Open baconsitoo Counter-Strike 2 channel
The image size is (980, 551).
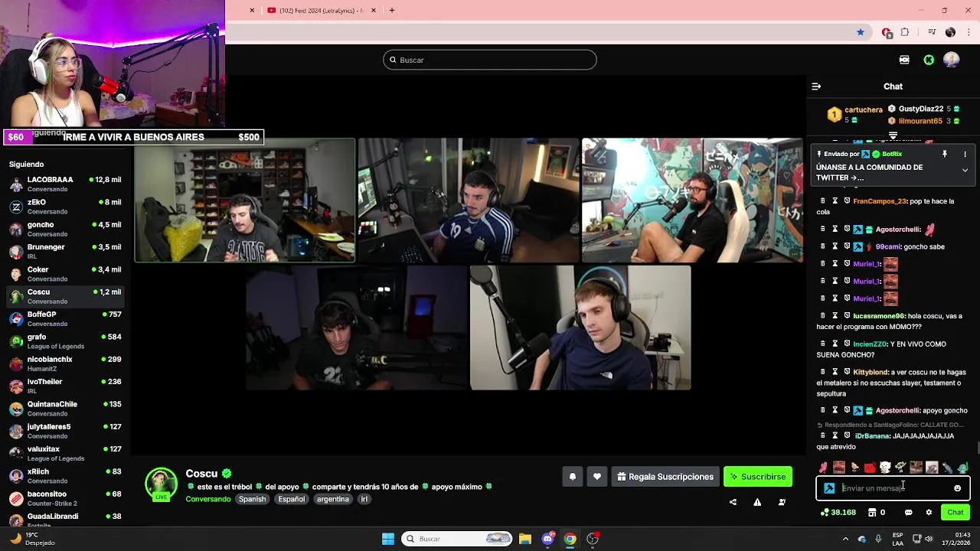(65, 498)
